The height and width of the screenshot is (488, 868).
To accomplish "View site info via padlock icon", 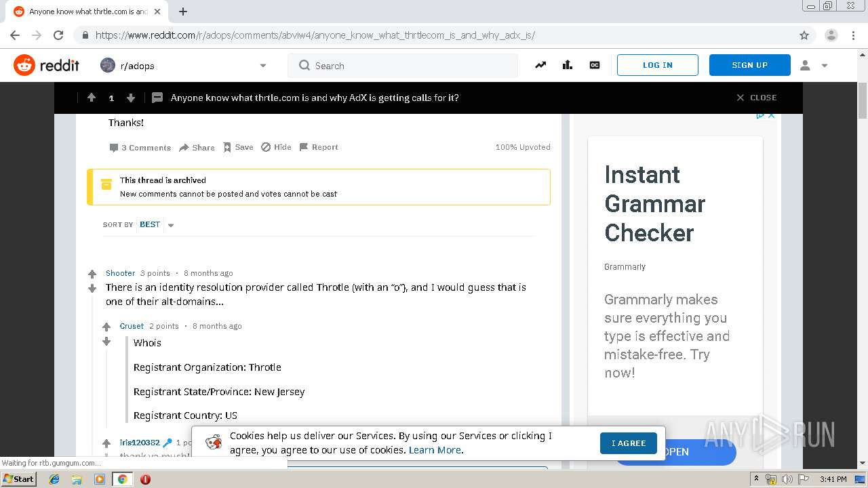I will point(85,35).
